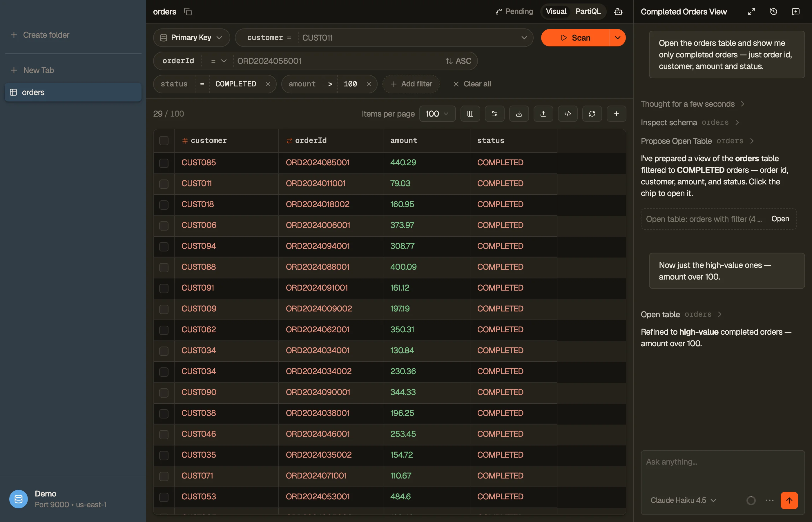The width and height of the screenshot is (812, 522).
Task: Click the upload import icon
Action: (x=543, y=114)
